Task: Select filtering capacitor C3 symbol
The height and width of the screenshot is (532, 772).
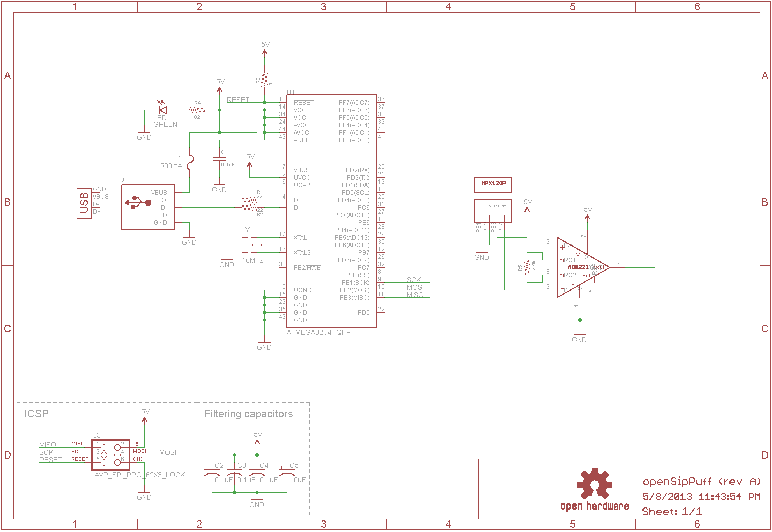Action: pyautogui.click(x=234, y=472)
